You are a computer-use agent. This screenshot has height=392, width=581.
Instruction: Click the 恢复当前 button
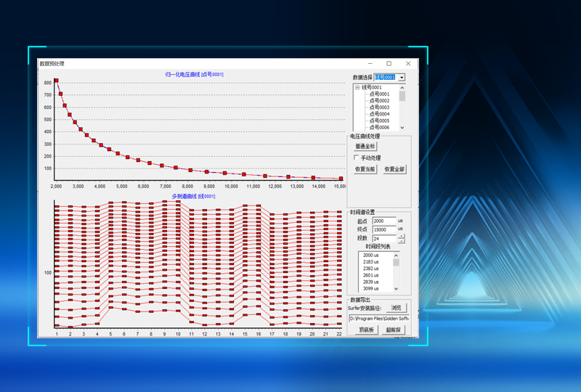tap(365, 169)
